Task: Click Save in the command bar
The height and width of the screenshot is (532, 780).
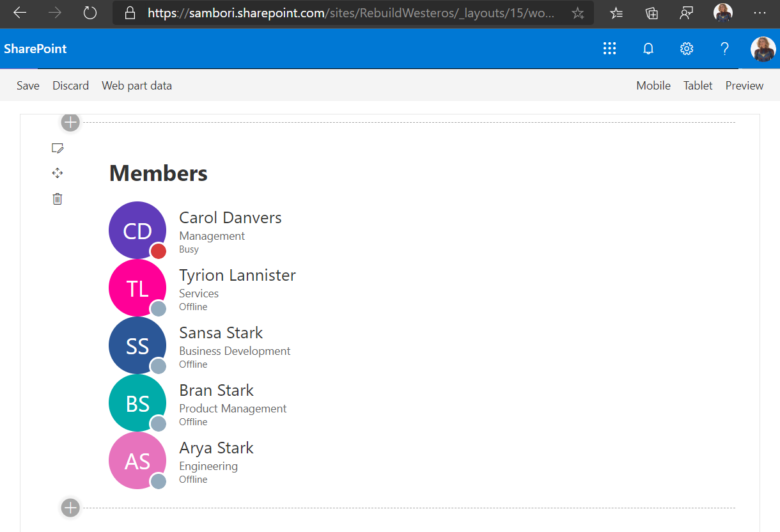Action: point(28,86)
